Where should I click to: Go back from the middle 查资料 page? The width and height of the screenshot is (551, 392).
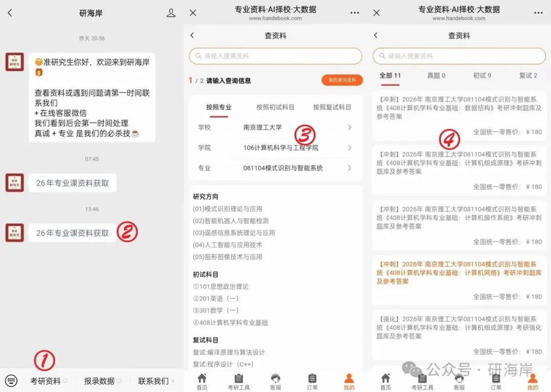pos(192,35)
